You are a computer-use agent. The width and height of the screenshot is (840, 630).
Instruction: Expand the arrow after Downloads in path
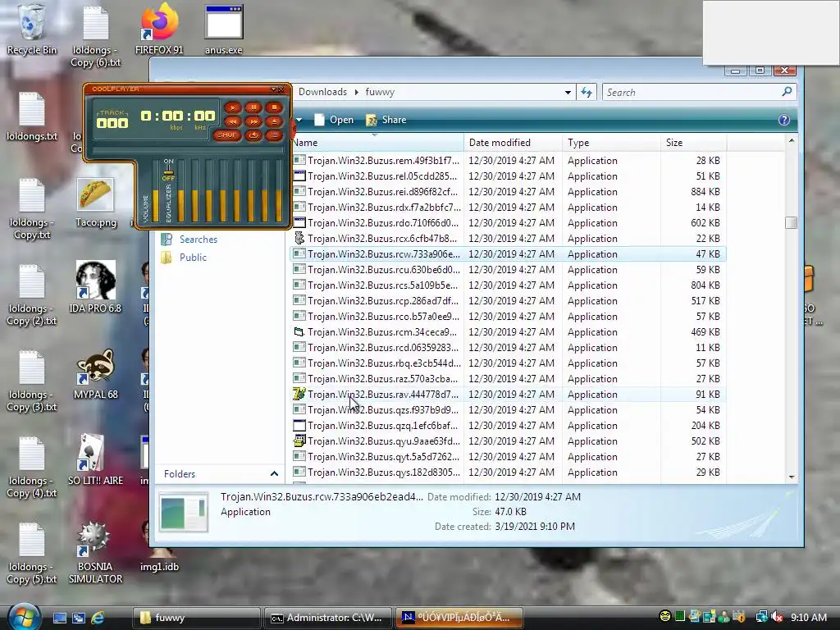(356, 92)
